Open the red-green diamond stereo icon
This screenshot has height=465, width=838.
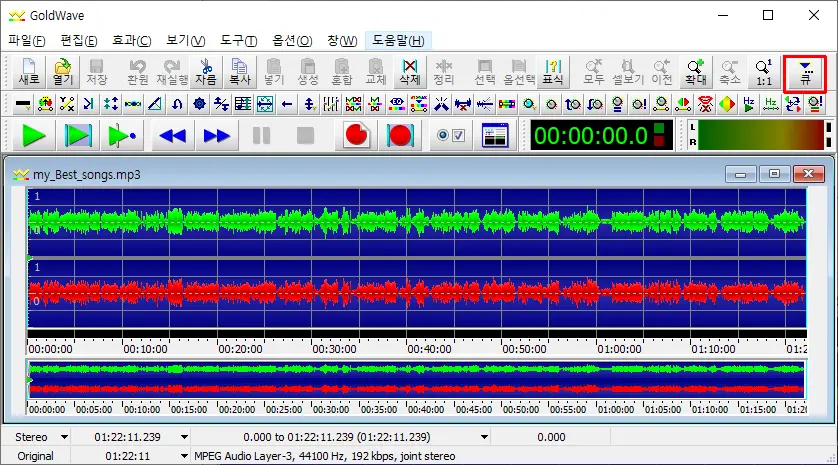tap(727, 104)
